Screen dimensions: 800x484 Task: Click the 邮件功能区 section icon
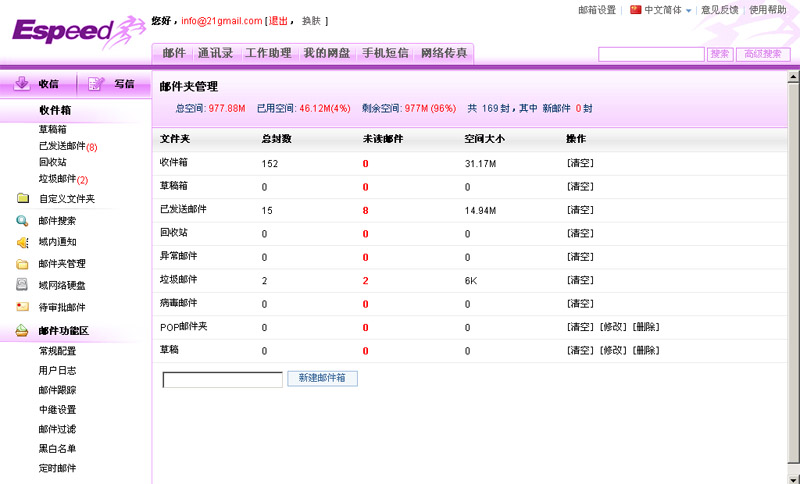pos(22,331)
